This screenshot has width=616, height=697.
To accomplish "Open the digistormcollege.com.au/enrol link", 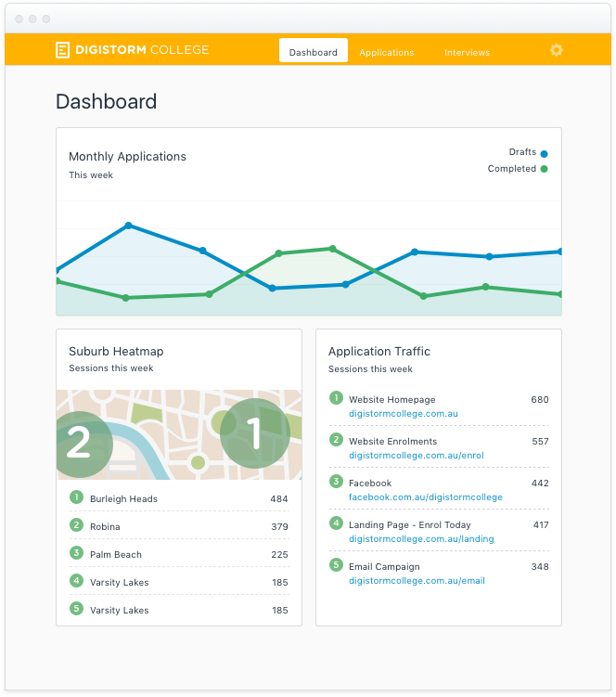I will tap(416, 455).
